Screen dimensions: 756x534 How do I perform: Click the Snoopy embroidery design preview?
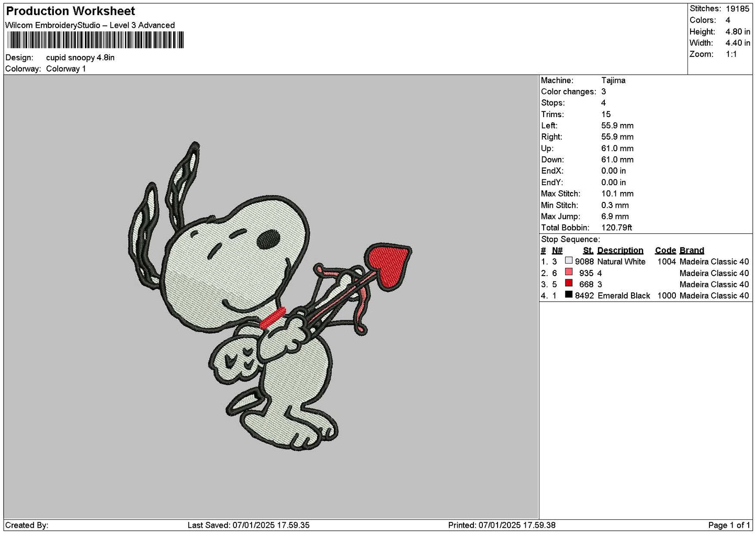click(x=270, y=296)
